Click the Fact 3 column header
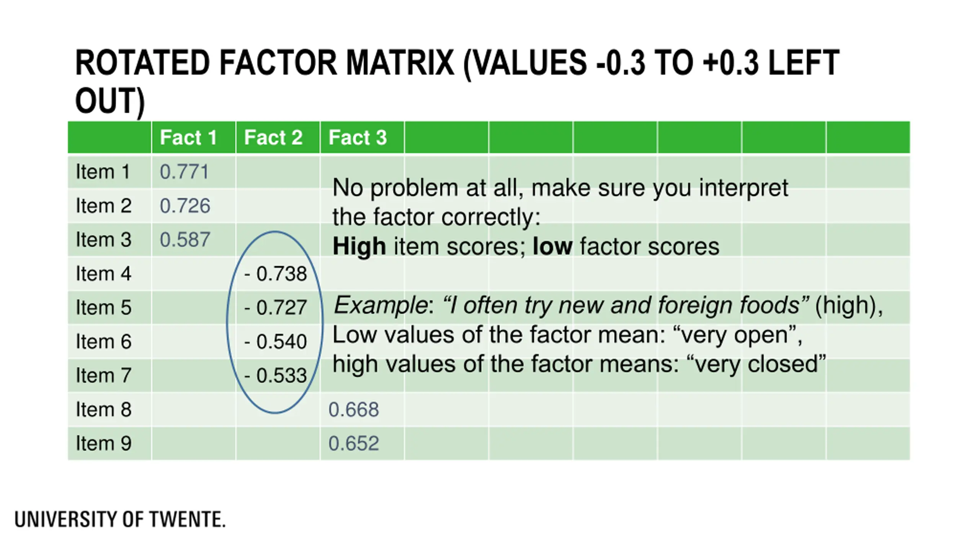The width and height of the screenshot is (980, 551). pyautogui.click(x=358, y=137)
